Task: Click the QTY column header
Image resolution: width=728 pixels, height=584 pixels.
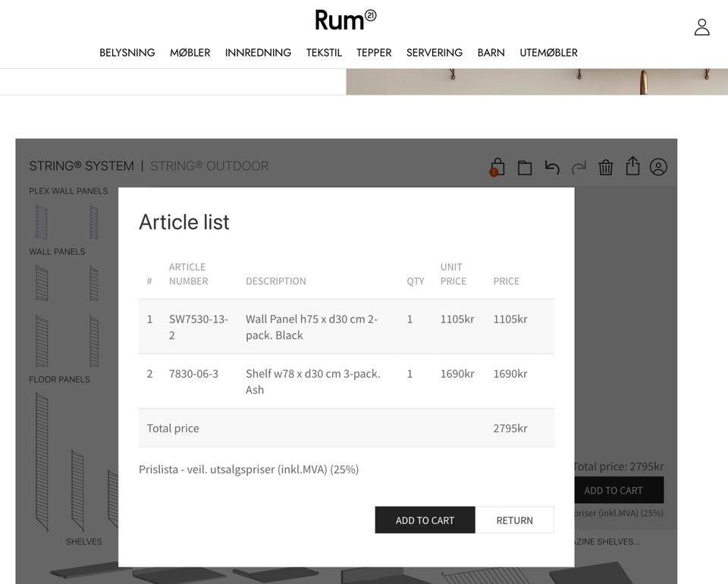Action: click(x=416, y=281)
